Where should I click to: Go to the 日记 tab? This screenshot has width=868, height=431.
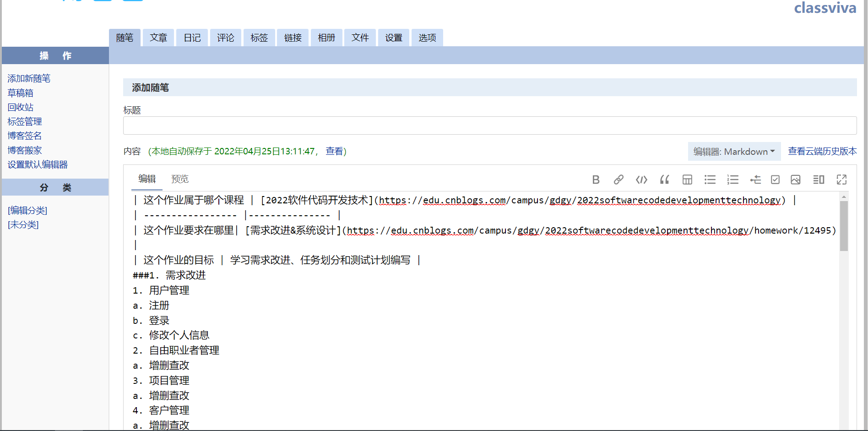(192, 38)
